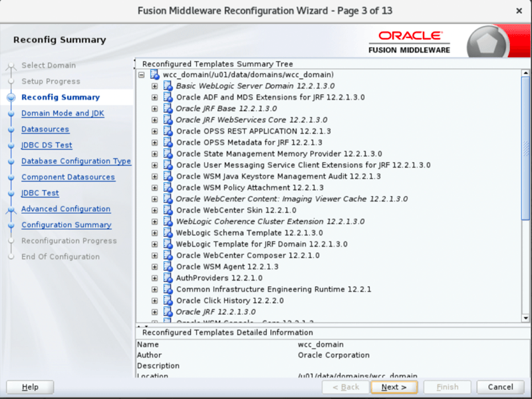532x399 pixels.
Task: Expand Oracle WSM Policy Attachment node
Action: [x=155, y=188]
